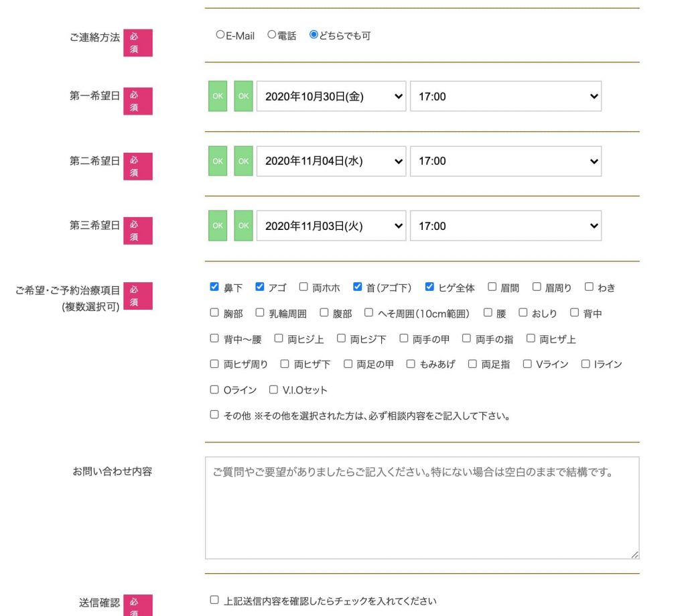
Task: Open the 第一希望日 time dropdown showing 17:00
Action: [505, 97]
